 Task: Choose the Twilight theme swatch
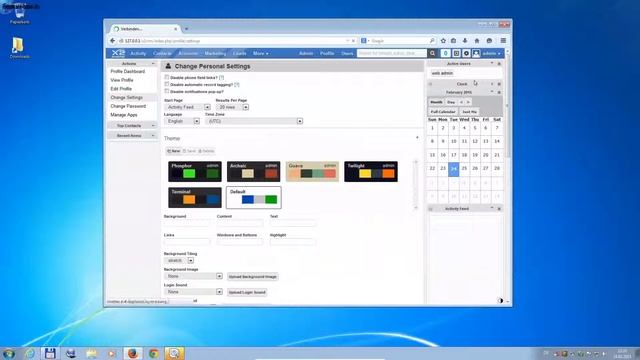[x=371, y=171]
